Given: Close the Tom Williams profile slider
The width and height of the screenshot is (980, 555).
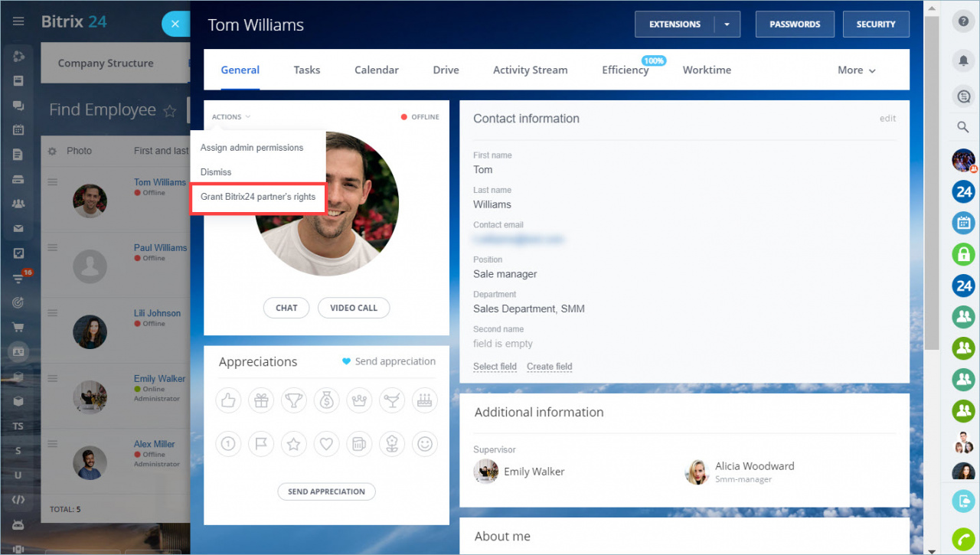Looking at the screenshot, I should [x=175, y=24].
